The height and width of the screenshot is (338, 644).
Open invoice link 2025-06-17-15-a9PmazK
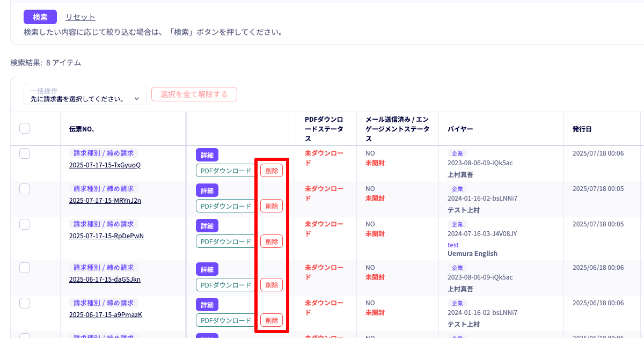(x=106, y=315)
